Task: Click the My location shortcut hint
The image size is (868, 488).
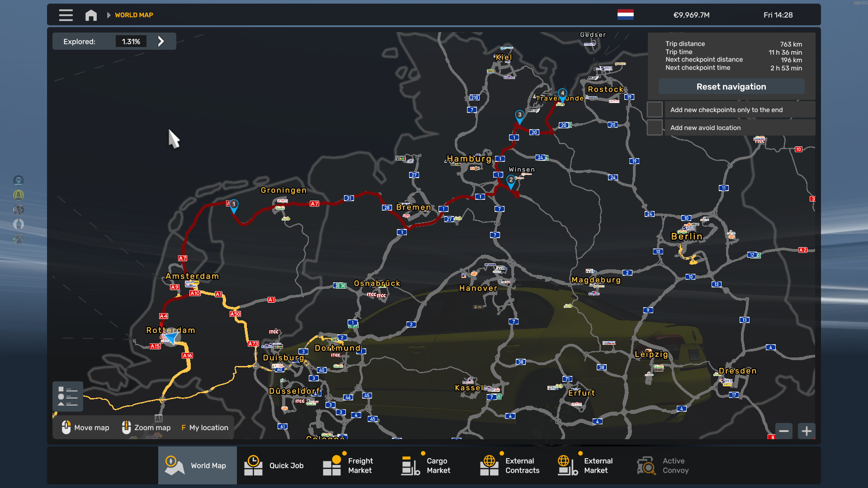Action: (205, 427)
